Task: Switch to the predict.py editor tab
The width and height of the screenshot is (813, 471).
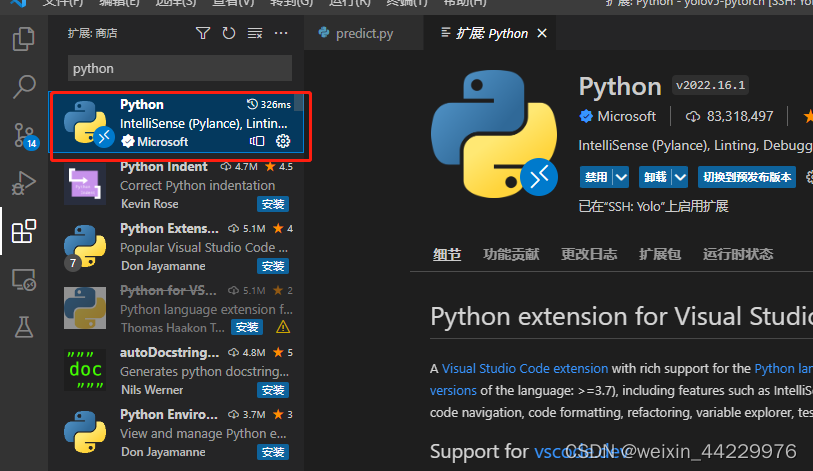Action: tap(363, 33)
